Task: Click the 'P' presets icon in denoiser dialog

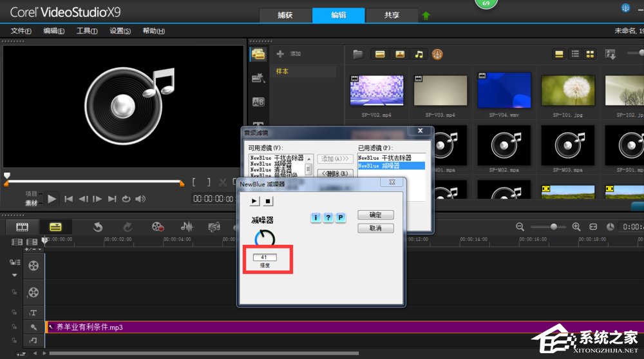Action: pos(340,218)
